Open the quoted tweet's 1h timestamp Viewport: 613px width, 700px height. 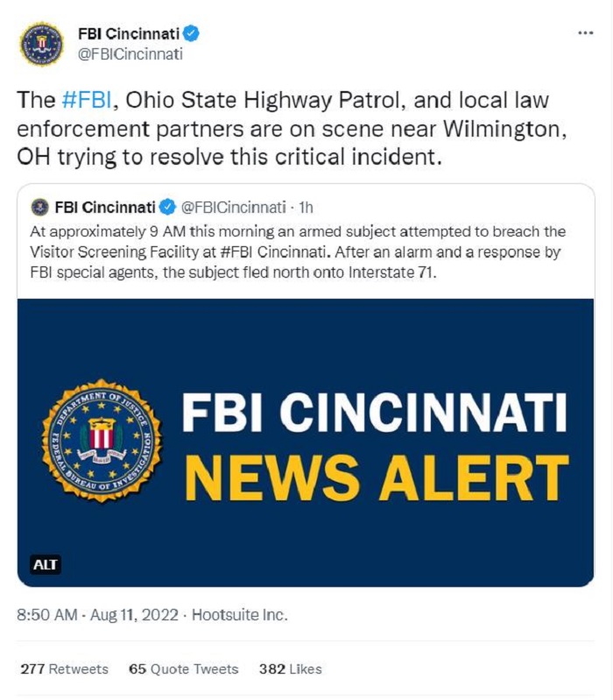click(x=306, y=208)
